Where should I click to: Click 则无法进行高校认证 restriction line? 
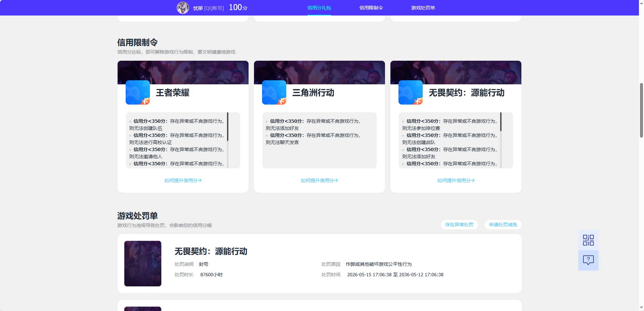151,142
